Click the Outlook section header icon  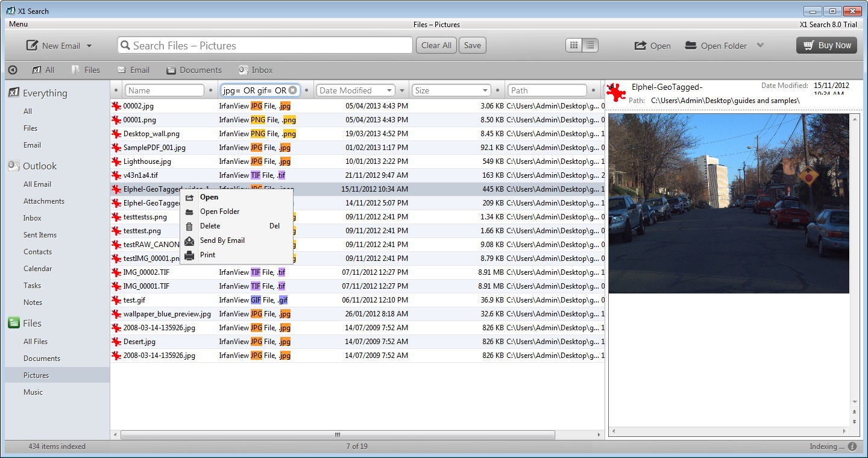coord(14,166)
